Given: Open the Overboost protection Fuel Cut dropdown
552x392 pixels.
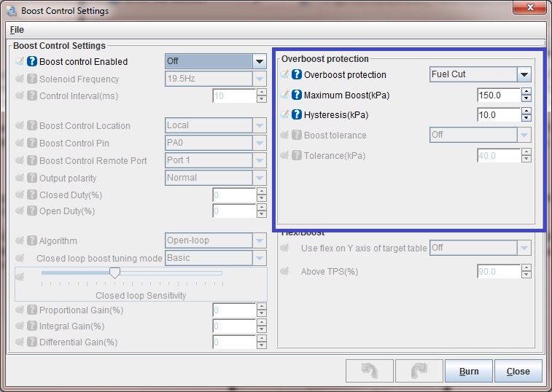Looking at the screenshot, I should pyautogui.click(x=524, y=75).
